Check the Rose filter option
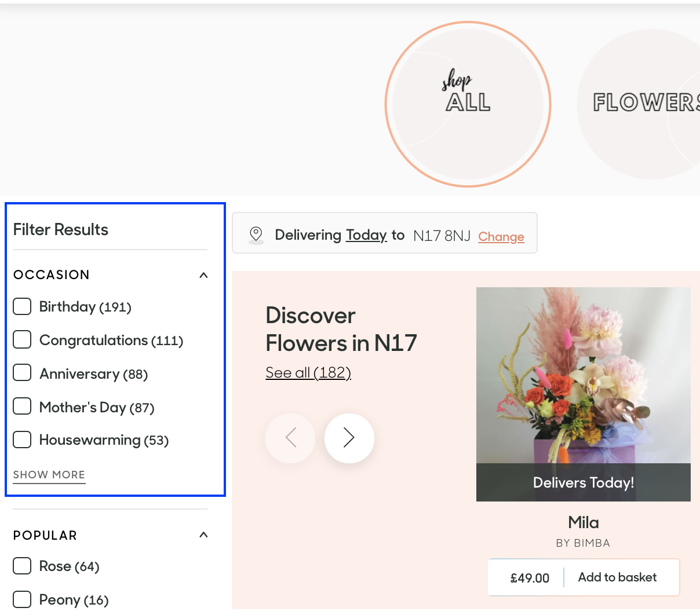The image size is (700, 615). click(22, 566)
